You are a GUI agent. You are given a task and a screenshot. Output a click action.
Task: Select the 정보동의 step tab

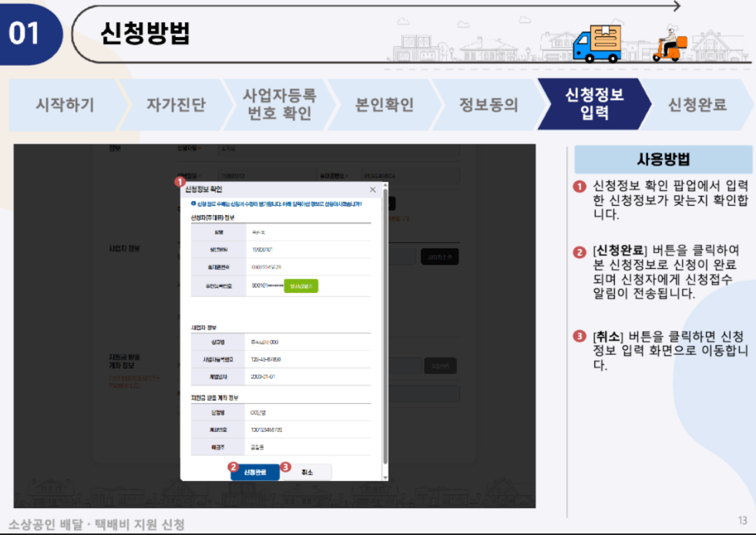[489, 103]
